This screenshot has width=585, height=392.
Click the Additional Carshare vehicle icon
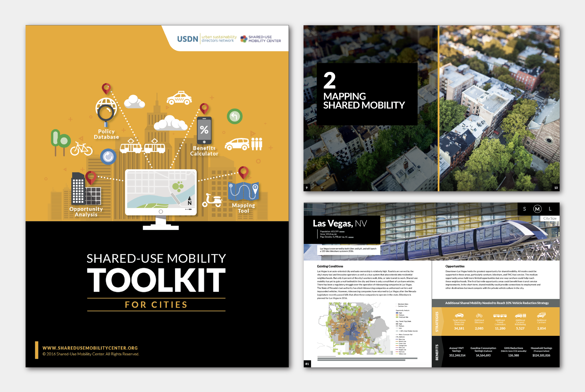pyautogui.click(x=541, y=315)
